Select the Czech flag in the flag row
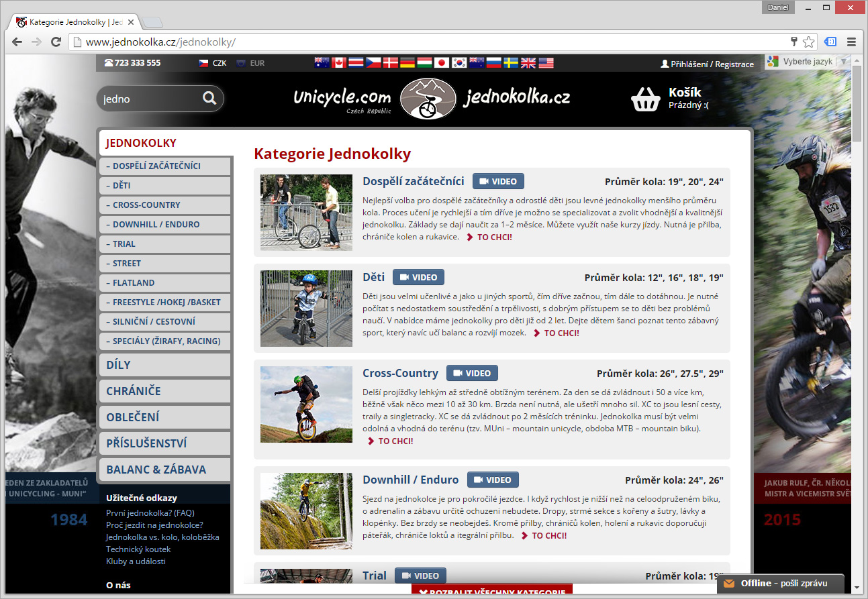 point(373,63)
